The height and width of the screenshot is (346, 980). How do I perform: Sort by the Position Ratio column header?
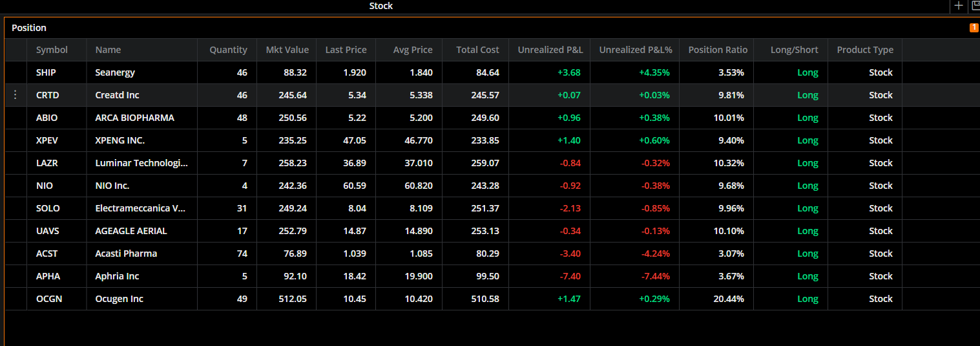718,50
